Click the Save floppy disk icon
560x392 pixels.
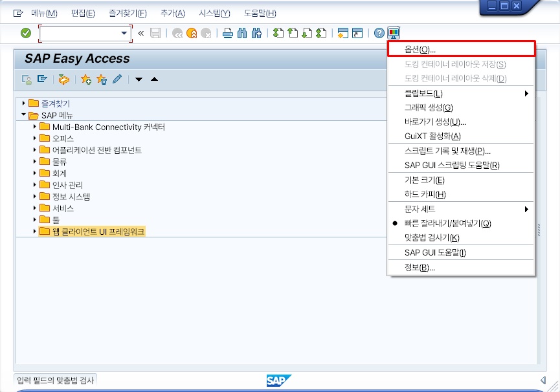click(155, 33)
